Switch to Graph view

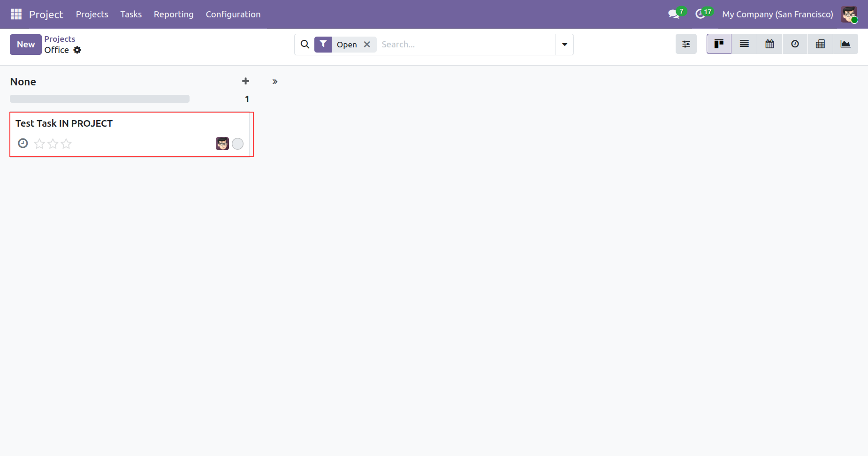coord(845,44)
